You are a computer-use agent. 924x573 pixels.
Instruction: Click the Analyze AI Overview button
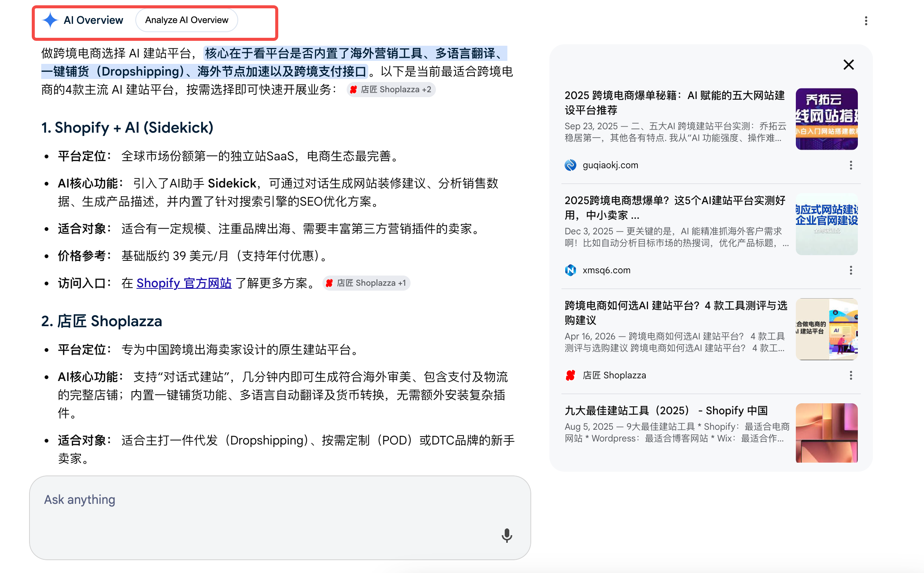pos(186,20)
